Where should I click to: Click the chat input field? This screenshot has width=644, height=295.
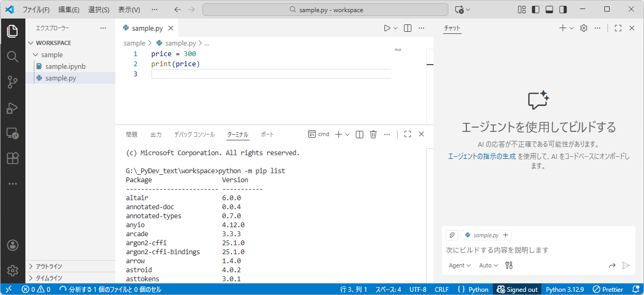coord(538,249)
